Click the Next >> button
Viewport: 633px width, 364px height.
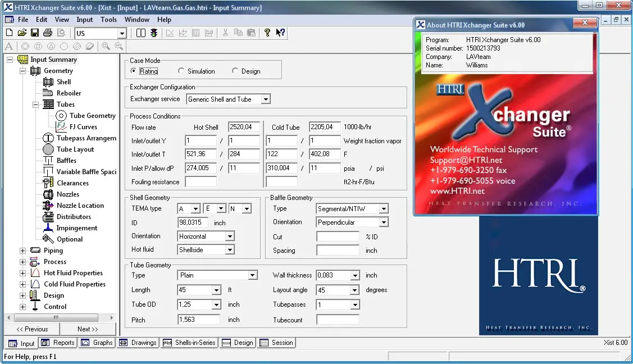[88, 329]
